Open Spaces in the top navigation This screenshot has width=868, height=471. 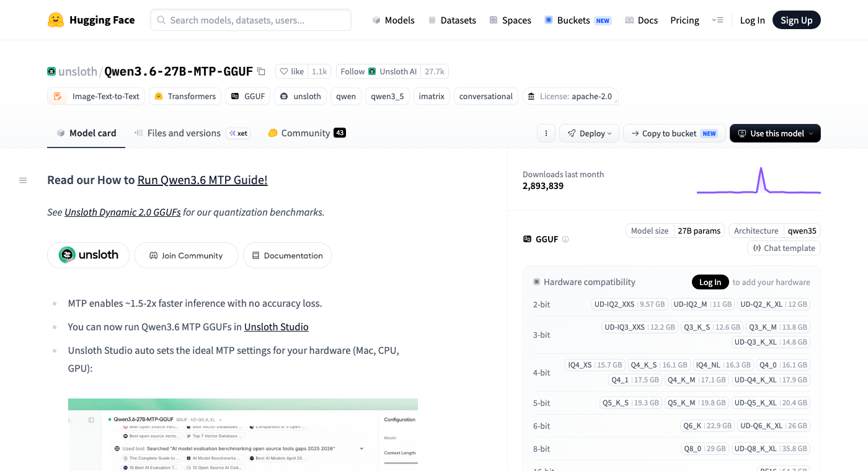[510, 20]
